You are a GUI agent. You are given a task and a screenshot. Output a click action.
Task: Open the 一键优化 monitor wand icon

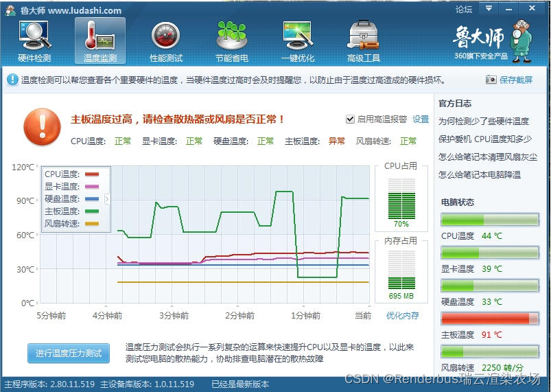(x=298, y=41)
